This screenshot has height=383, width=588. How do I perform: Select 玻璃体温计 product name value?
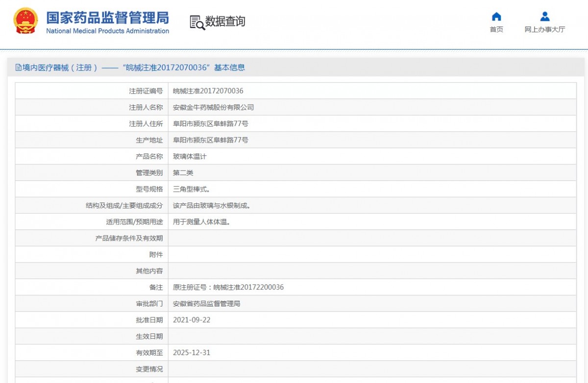(190, 156)
